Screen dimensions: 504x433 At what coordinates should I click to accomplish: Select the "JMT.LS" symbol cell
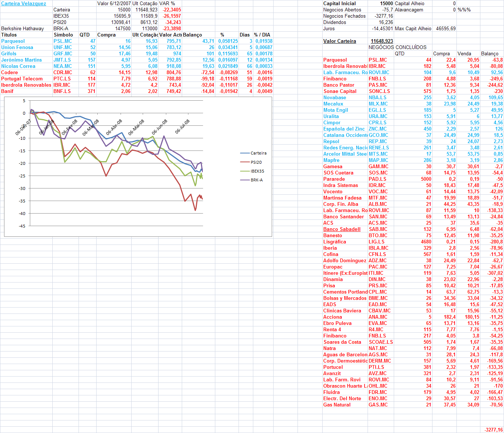pyautogui.click(x=62, y=60)
